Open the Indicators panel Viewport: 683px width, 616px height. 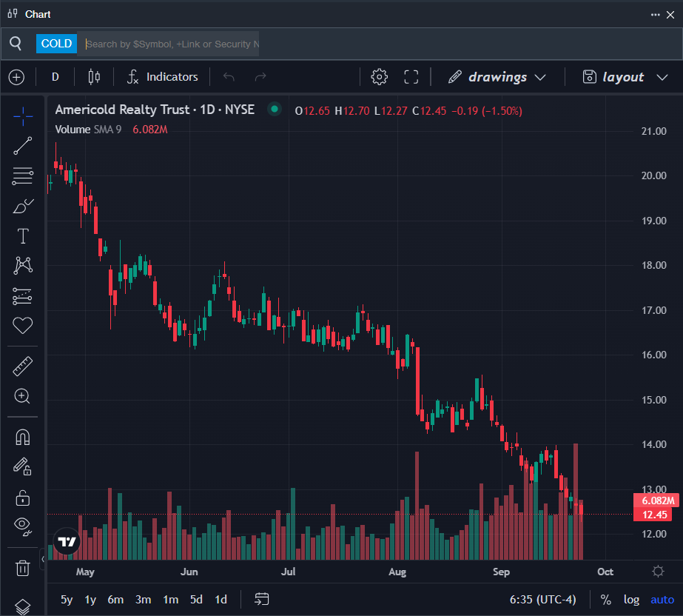pyautogui.click(x=163, y=77)
